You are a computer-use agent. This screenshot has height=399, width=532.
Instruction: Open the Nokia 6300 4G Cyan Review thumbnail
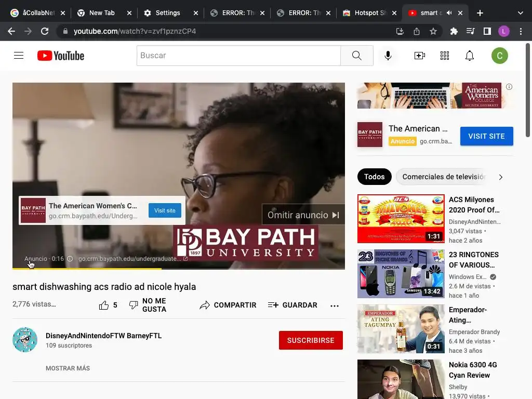pos(401,379)
